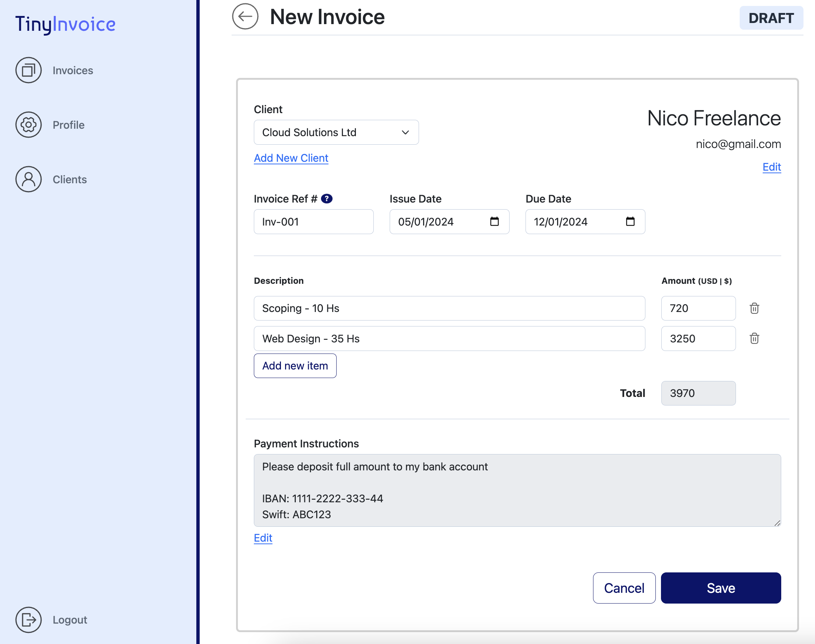The image size is (815, 644).
Task: Open Profile settings from sidebar
Action: coord(28,125)
